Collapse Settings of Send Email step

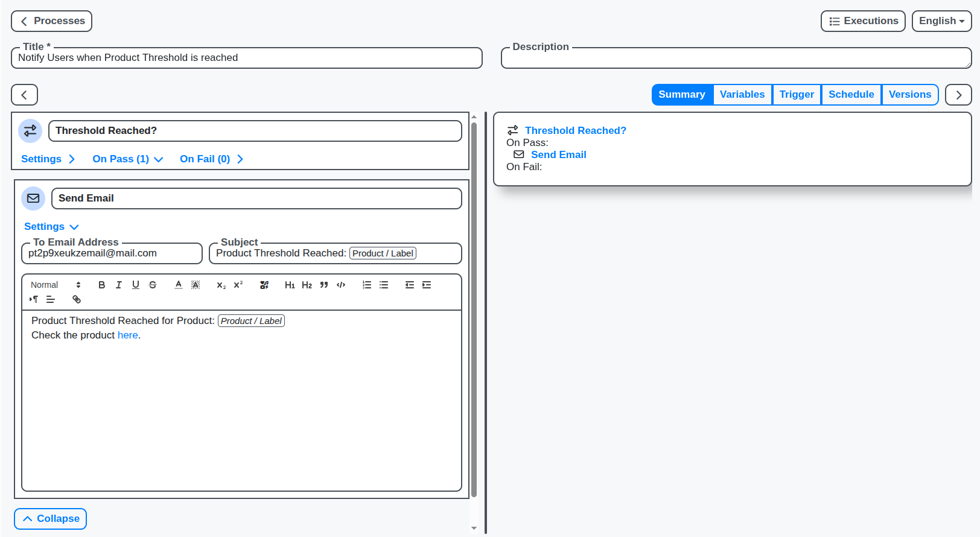(51, 226)
